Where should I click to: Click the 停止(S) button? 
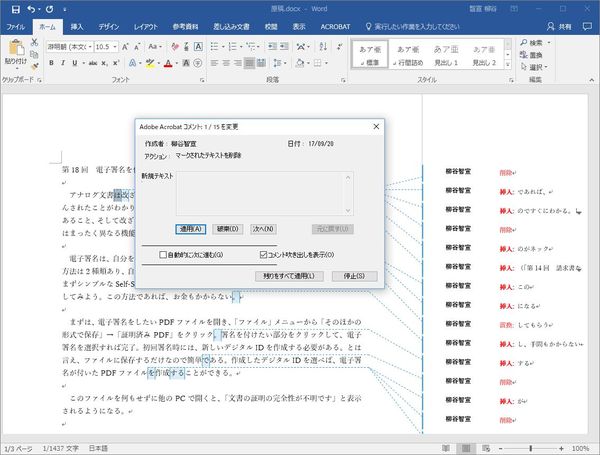347,275
